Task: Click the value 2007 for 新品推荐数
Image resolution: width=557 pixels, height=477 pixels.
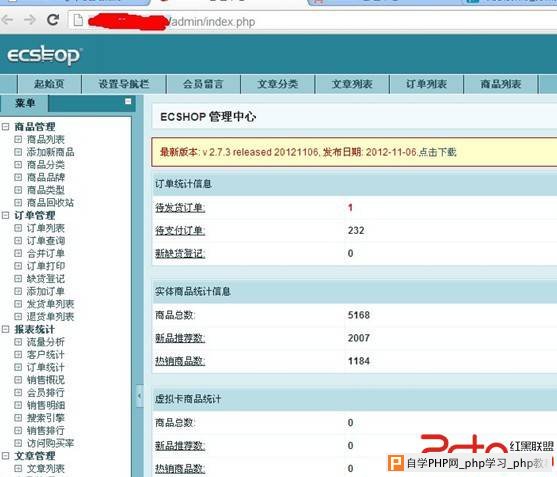Action: point(359,338)
